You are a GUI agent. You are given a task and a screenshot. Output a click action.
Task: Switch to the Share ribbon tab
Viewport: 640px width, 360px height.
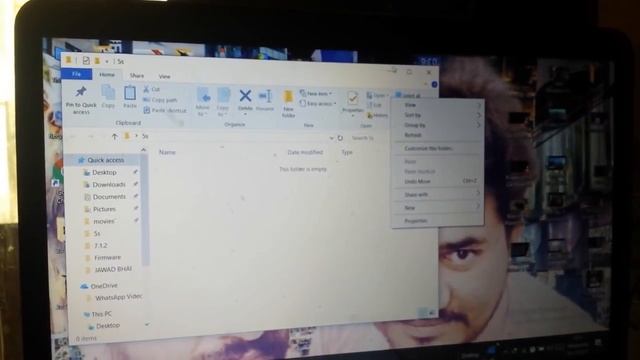pos(137,76)
